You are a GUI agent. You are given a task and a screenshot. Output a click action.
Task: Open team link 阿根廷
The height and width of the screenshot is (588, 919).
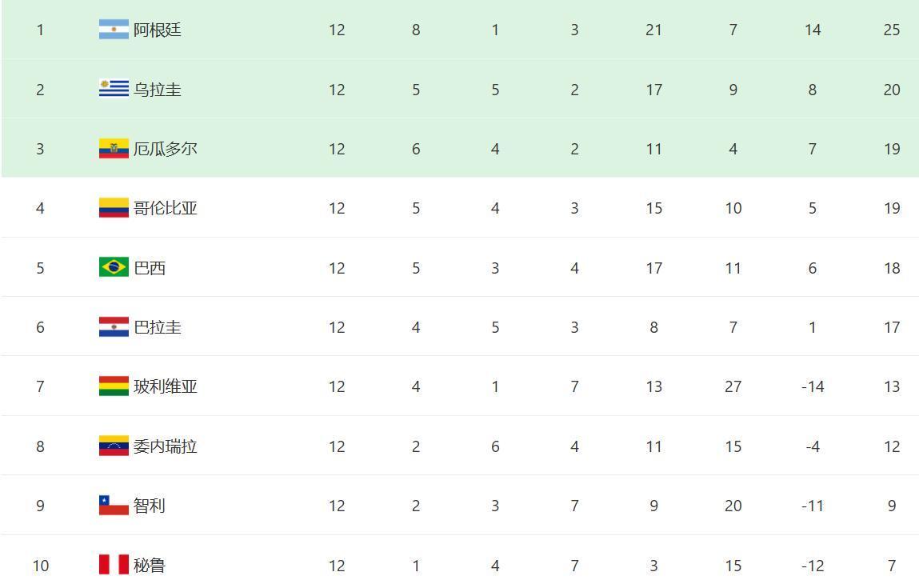[x=158, y=30]
